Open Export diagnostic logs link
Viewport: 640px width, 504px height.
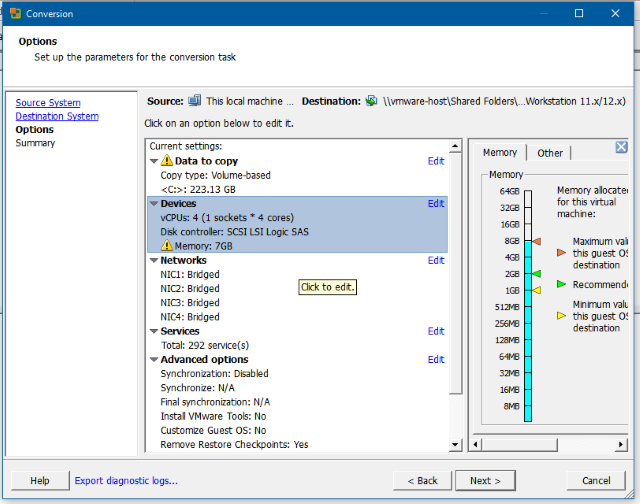(x=126, y=480)
